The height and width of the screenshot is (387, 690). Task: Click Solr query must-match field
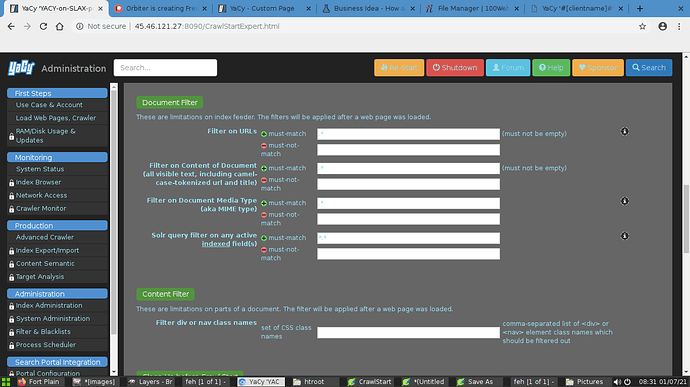coord(408,238)
